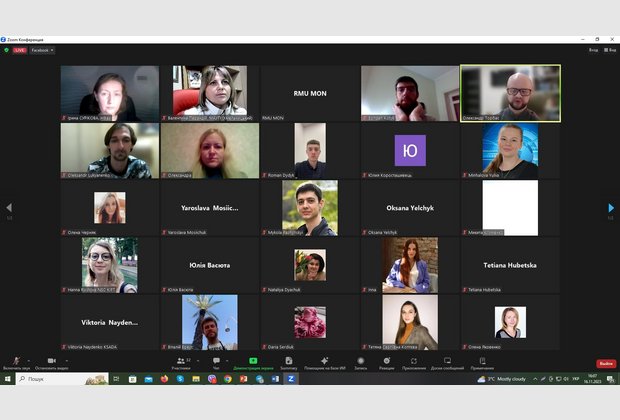This screenshot has height=420, width=620.
Task: Open the Summary tool
Action: point(289,363)
